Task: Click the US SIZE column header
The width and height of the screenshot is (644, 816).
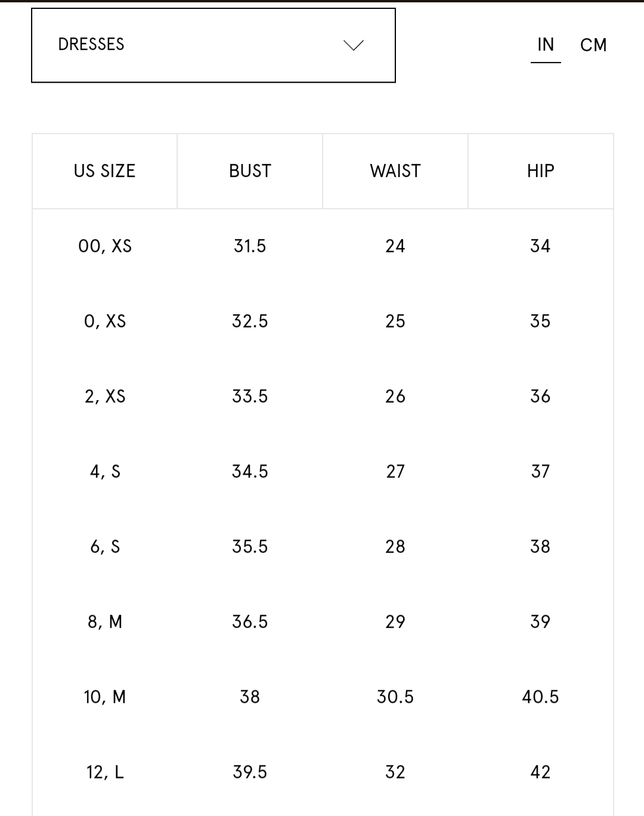Action: click(104, 171)
